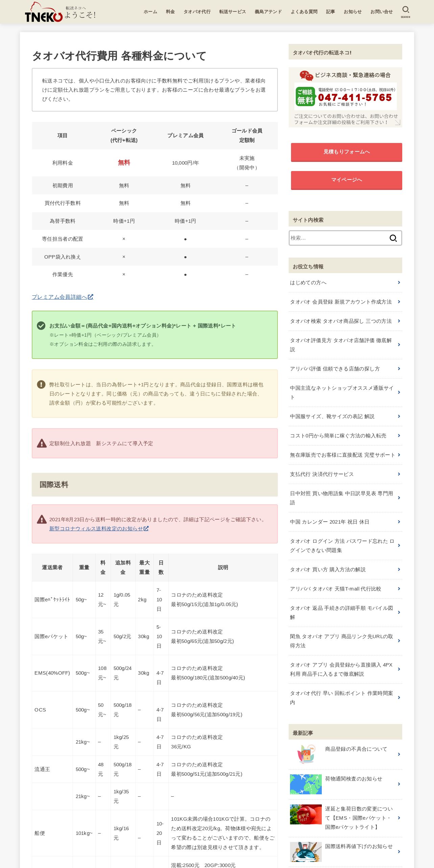The height and width of the screenshot is (868, 434).
Task: Click chevron beside コスト0円から簡単に稼ぐ方法
Action: pyautogui.click(x=399, y=435)
